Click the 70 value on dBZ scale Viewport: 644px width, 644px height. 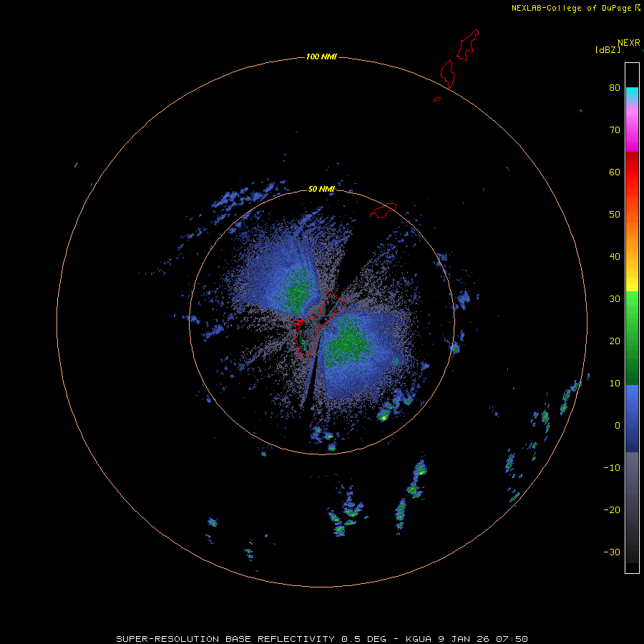coord(615,130)
